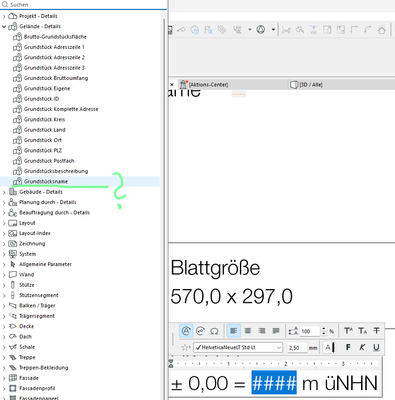The image size is (395, 400).
Task: Click the corner fillet icon in toolbar
Action: click(x=354, y=30)
